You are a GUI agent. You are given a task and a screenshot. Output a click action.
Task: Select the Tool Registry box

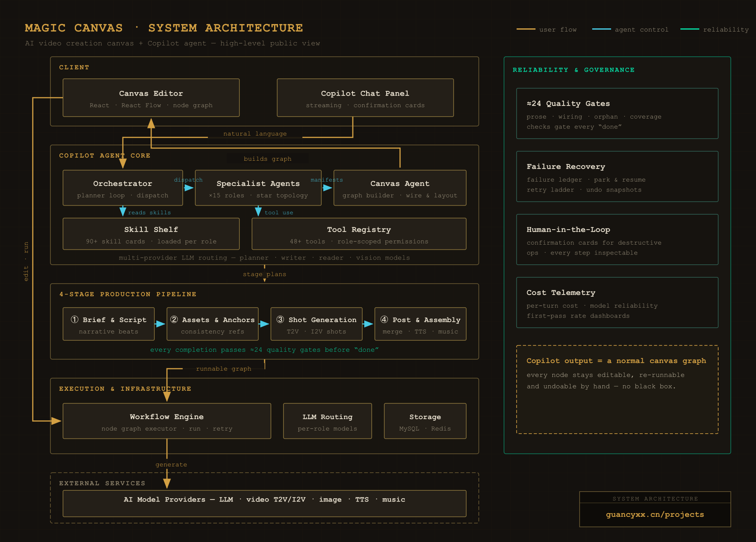(x=359, y=234)
